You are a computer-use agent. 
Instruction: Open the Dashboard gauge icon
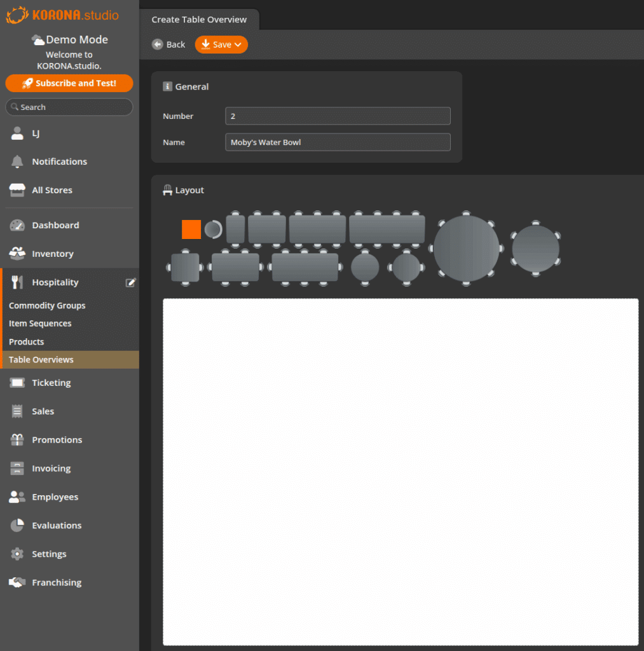17,225
